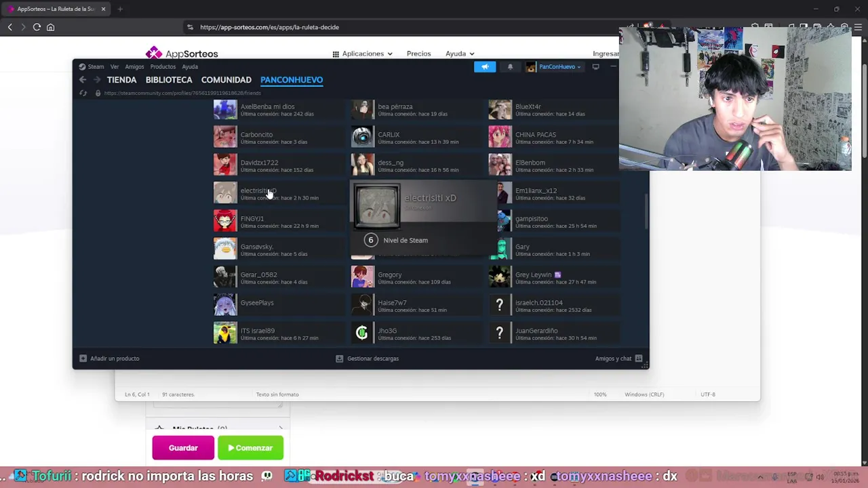Click browser address bar app-sorteos URL
Image resolution: width=868 pixels, height=488 pixels.
269,27
